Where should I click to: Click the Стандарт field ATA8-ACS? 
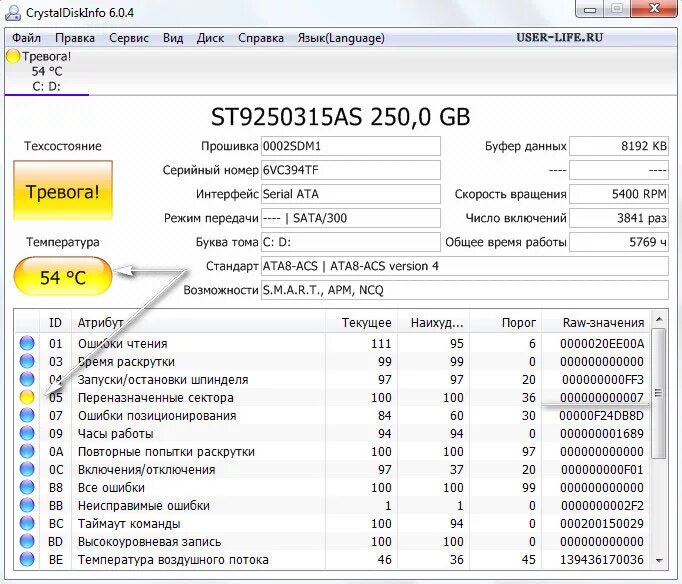pos(465,266)
